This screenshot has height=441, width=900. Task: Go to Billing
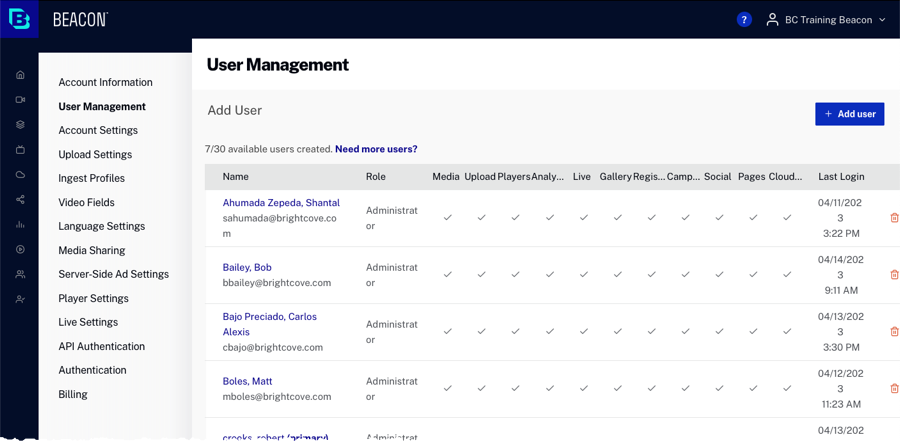coord(73,394)
